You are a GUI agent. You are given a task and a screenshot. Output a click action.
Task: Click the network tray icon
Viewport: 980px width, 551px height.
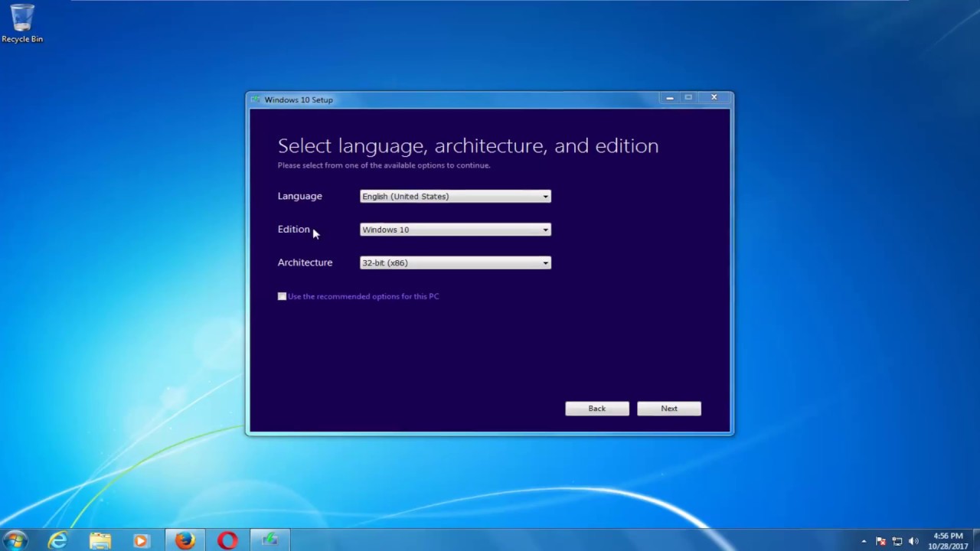[897, 541]
